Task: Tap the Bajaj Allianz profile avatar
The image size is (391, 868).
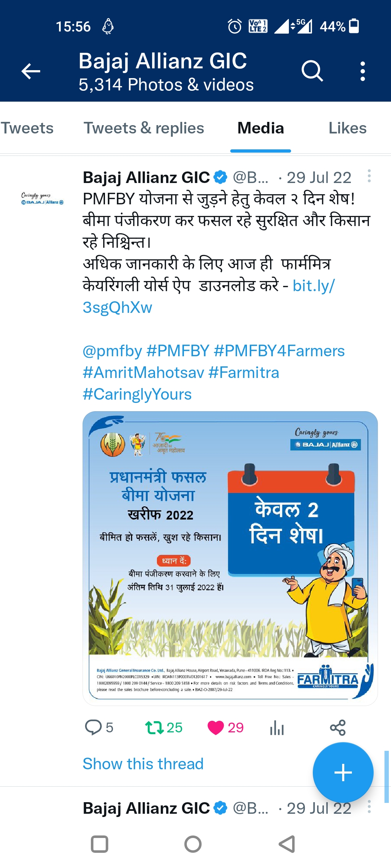Action: click(42, 199)
